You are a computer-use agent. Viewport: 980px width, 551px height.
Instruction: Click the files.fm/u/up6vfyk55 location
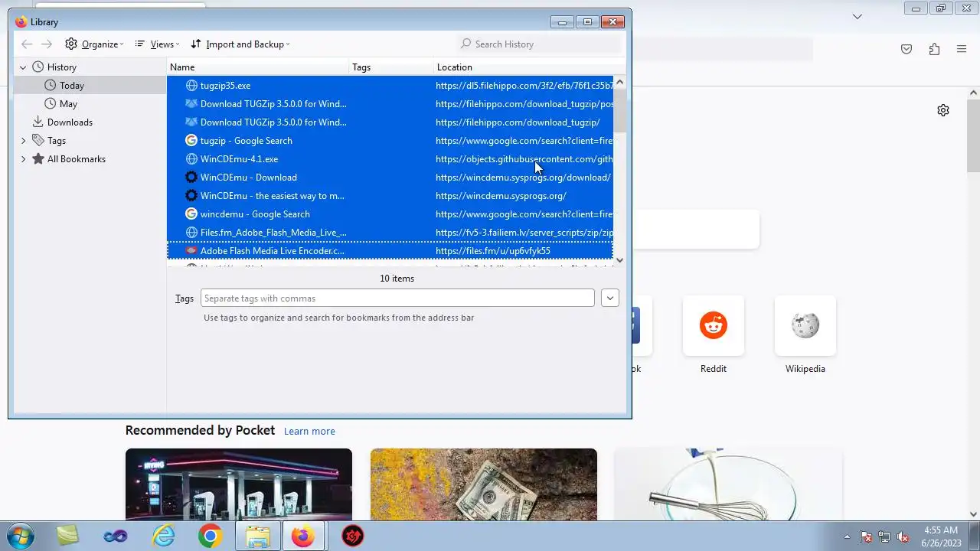pyautogui.click(x=493, y=251)
